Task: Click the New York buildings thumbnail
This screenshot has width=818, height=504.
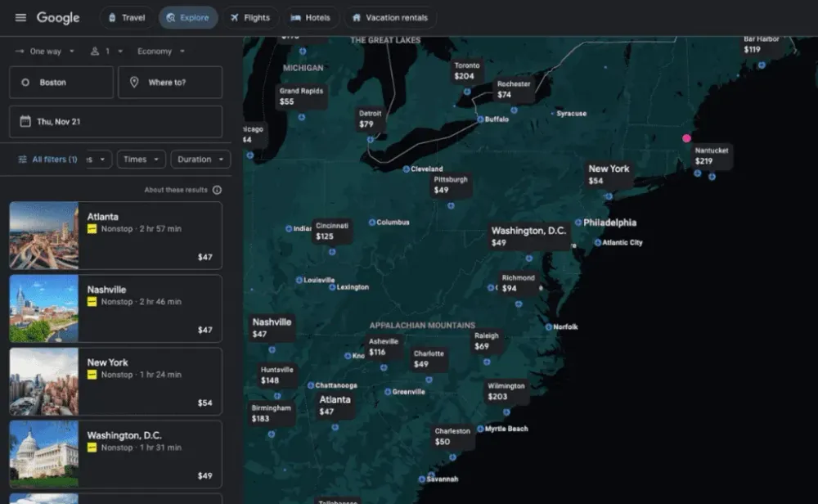Action: tap(44, 381)
